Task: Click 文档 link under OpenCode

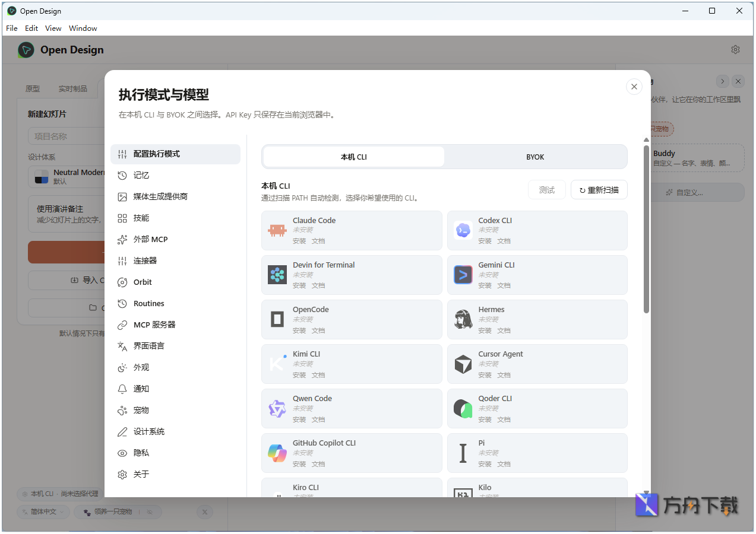Action: pos(318,330)
